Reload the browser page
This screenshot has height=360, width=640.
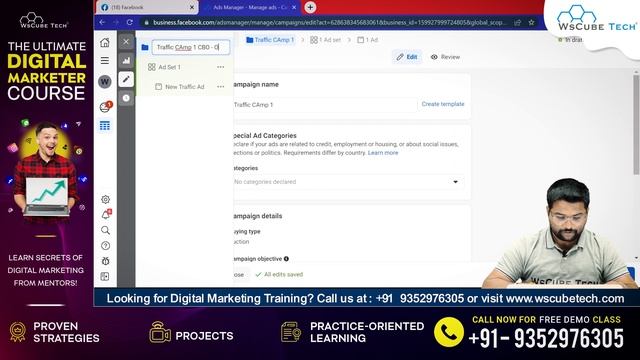tap(129, 22)
